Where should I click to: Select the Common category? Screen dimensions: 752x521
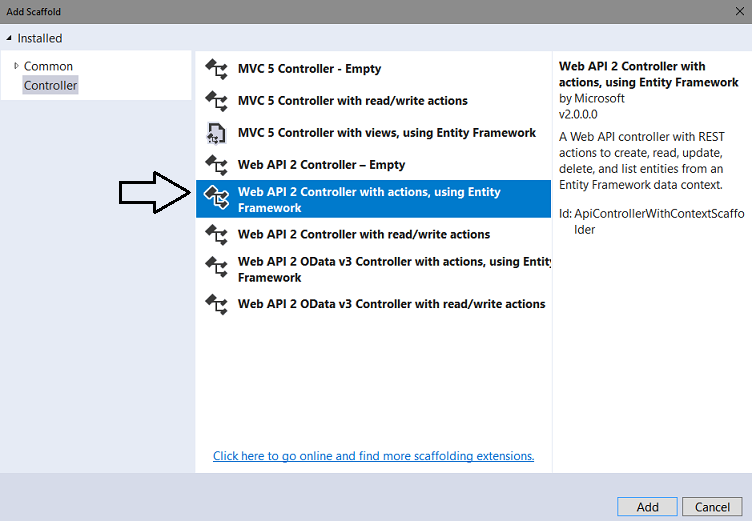(x=48, y=66)
